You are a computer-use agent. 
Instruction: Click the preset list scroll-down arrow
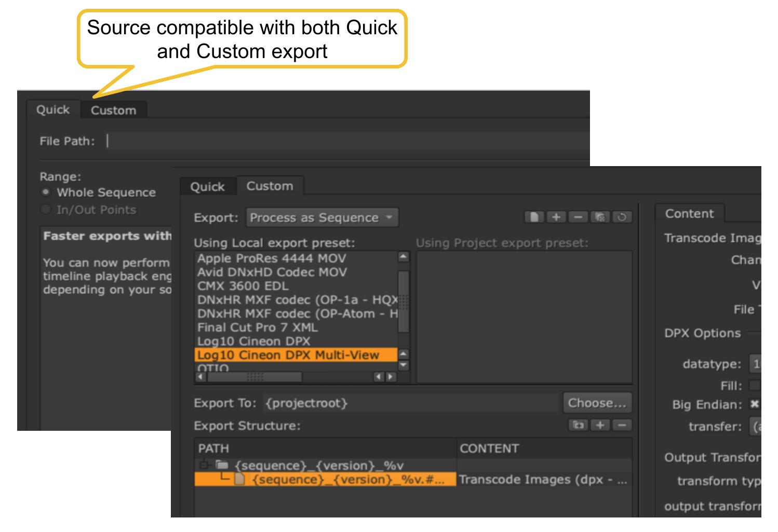point(403,365)
